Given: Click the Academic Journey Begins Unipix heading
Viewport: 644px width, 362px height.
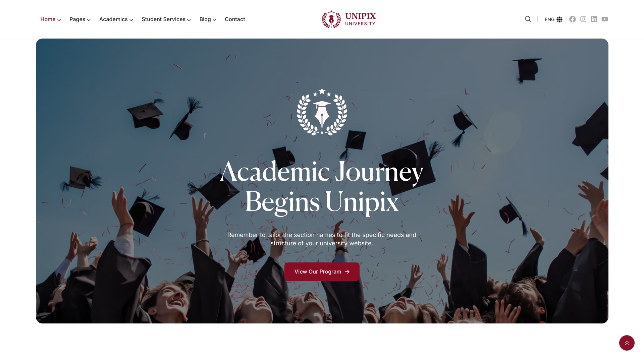Looking at the screenshot, I should click(x=322, y=186).
